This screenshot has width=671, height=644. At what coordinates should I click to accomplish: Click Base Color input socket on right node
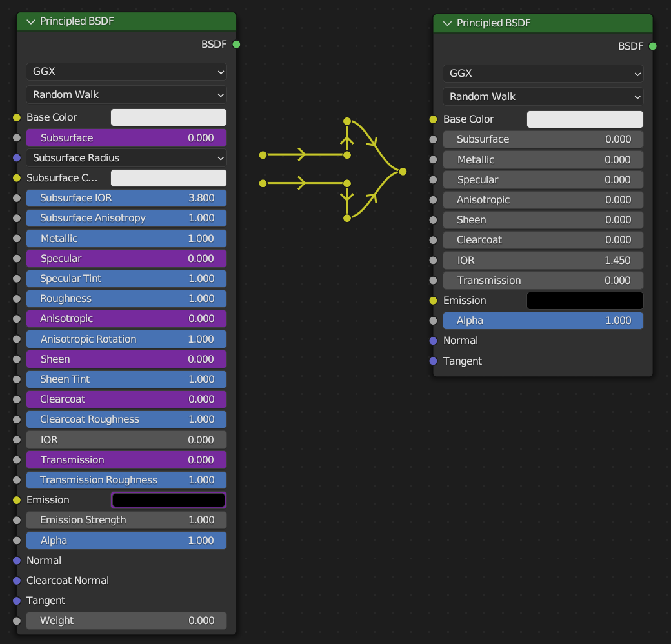click(433, 119)
